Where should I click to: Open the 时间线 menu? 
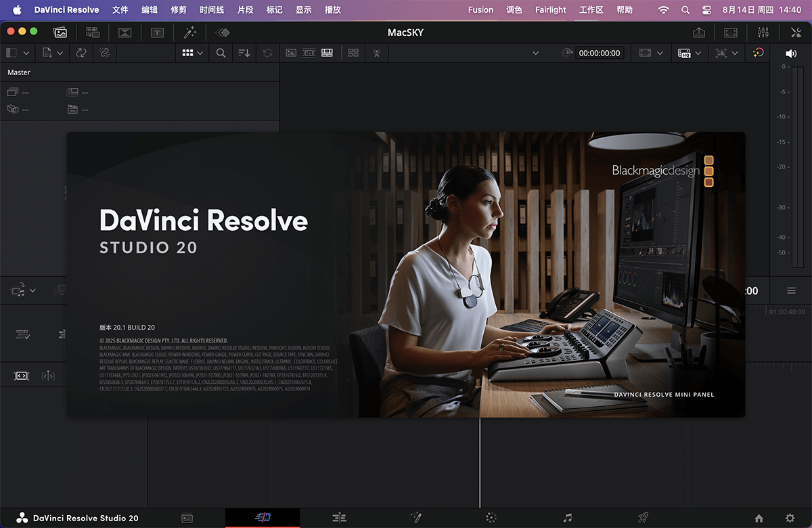[212, 10]
